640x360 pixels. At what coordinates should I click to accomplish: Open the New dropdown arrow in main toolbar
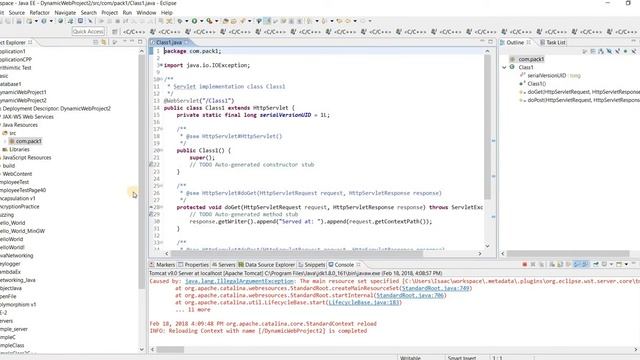point(36,21)
